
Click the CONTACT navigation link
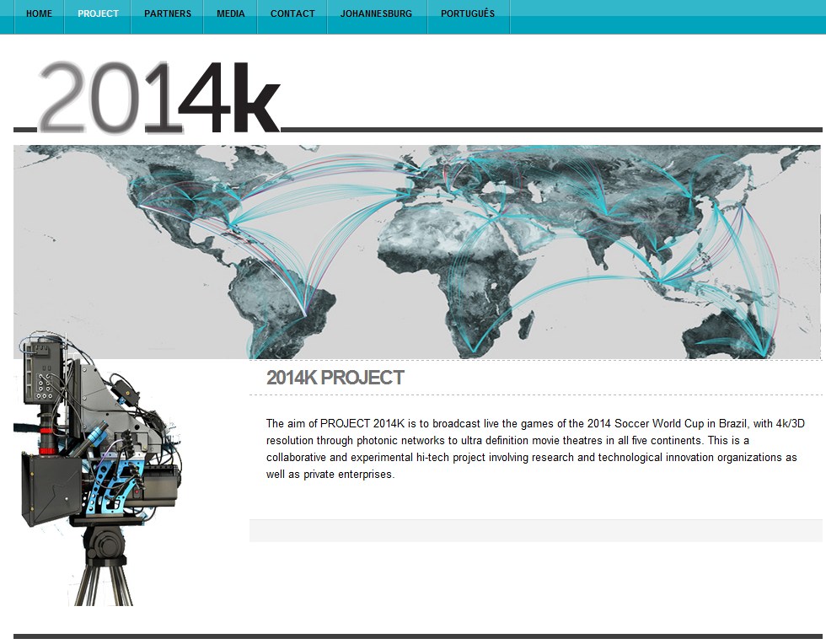coord(292,13)
